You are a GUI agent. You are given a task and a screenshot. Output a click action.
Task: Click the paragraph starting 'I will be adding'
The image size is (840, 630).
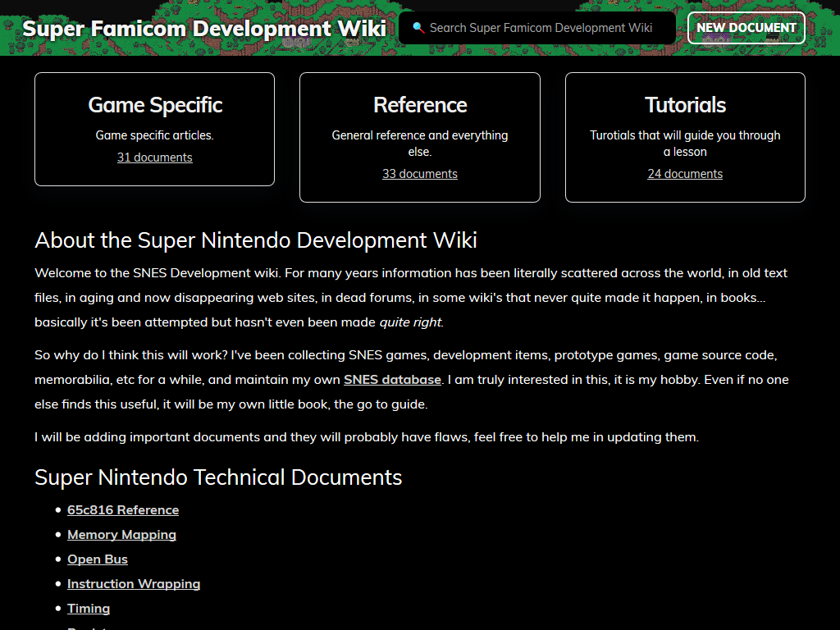[367, 437]
